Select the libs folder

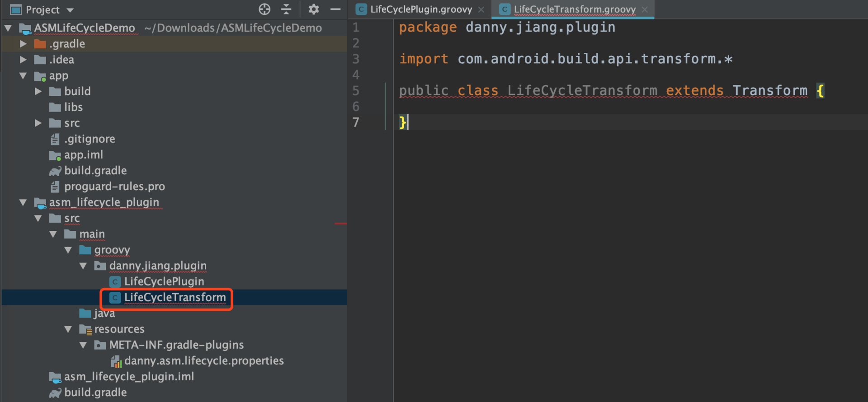(73, 107)
